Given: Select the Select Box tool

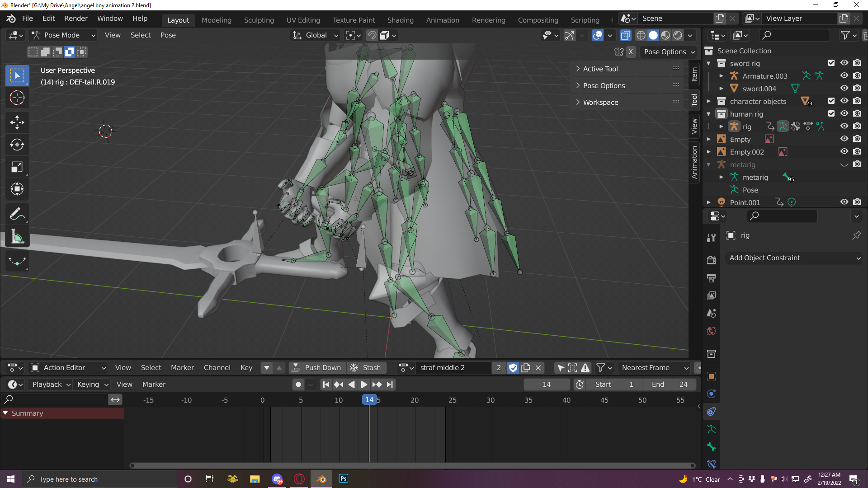Looking at the screenshot, I should click(17, 75).
